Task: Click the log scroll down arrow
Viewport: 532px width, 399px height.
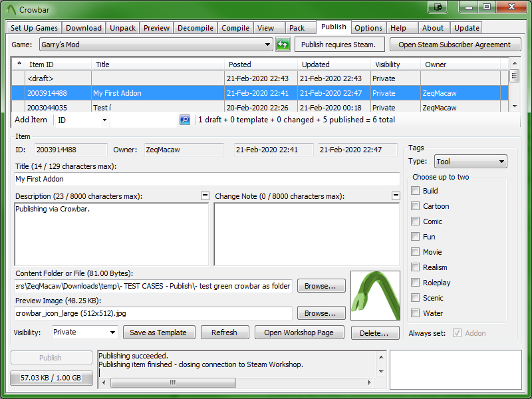Action: pos(381,372)
